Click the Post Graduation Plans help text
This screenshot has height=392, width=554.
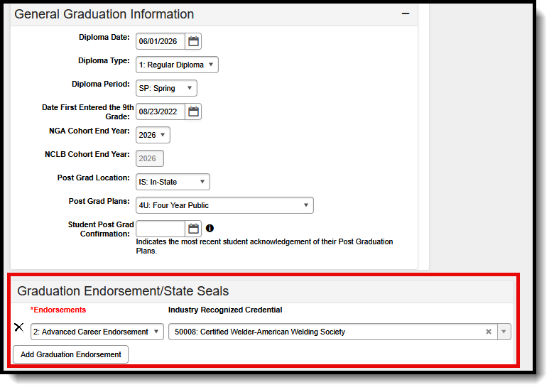pyautogui.click(x=264, y=246)
